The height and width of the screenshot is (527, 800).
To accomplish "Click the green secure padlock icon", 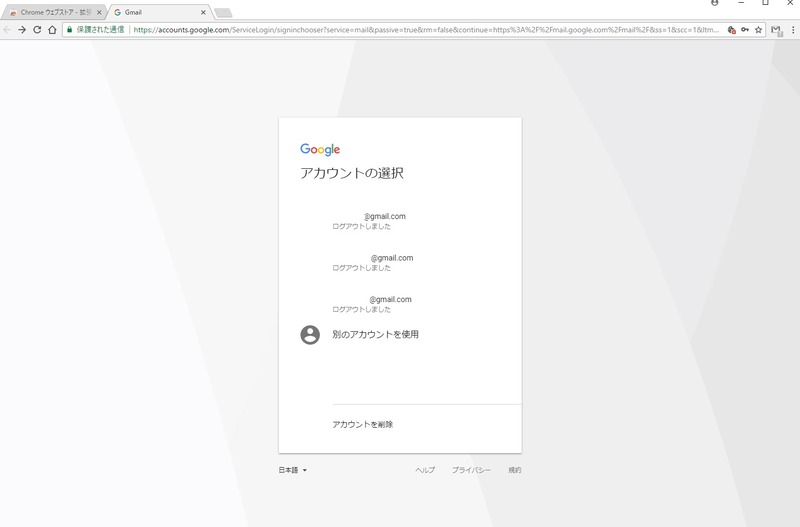I will coord(70,30).
